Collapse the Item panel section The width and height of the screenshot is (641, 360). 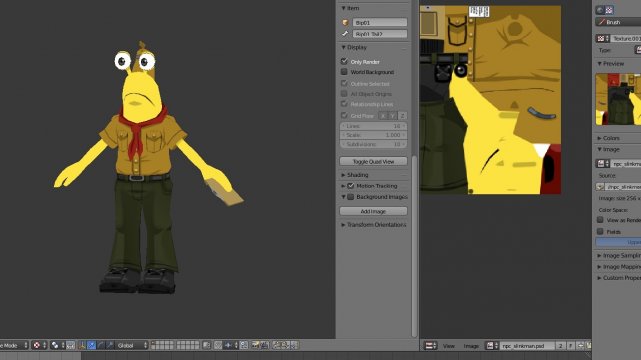pos(343,8)
